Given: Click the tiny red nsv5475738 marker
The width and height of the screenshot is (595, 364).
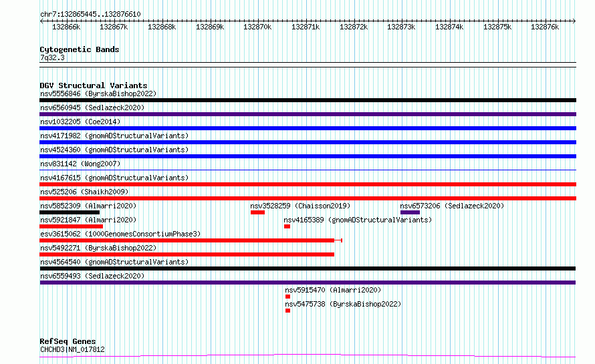Looking at the screenshot, I should [x=287, y=311].
